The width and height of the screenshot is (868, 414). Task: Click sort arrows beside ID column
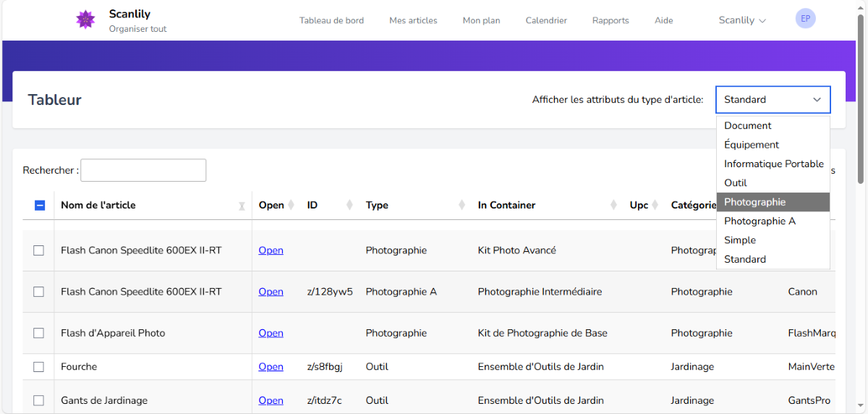pos(349,205)
